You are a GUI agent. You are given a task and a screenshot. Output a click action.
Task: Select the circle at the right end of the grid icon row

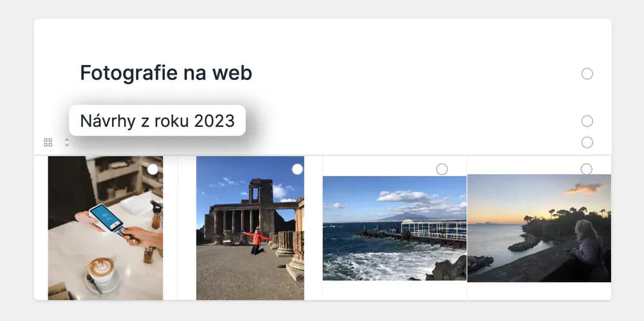pyautogui.click(x=587, y=142)
